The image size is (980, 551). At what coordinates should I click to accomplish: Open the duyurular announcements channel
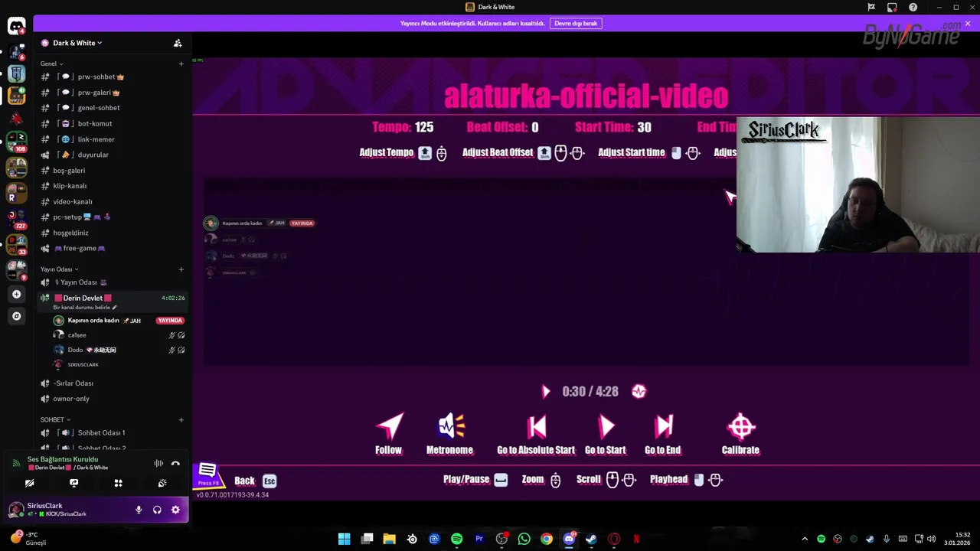pyautogui.click(x=113, y=155)
